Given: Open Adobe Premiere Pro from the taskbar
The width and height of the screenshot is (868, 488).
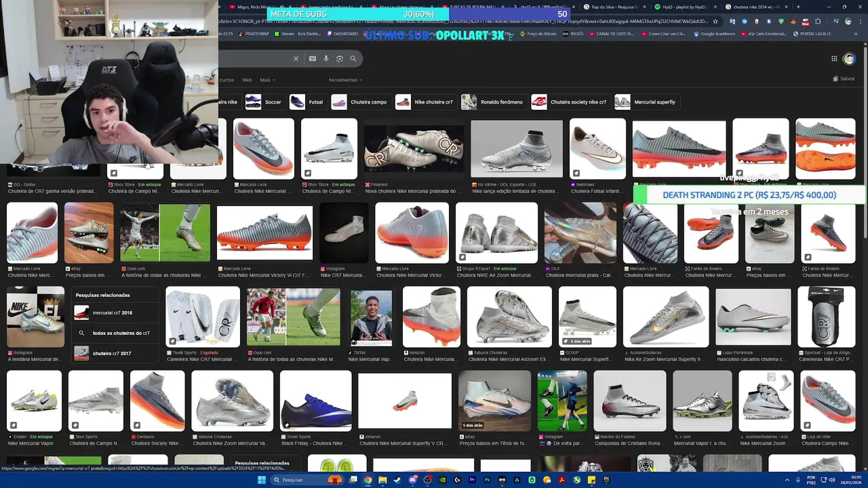Looking at the screenshot, I should (x=472, y=480).
